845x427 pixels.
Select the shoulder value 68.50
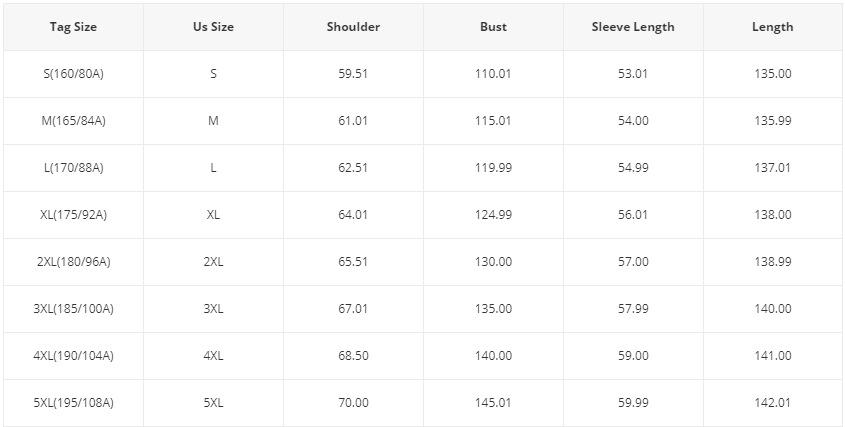(x=353, y=356)
